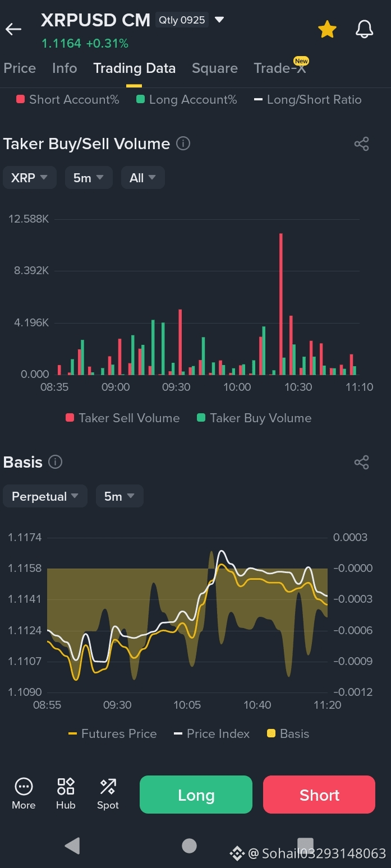
Task: Switch to the Square tab
Action: click(215, 68)
